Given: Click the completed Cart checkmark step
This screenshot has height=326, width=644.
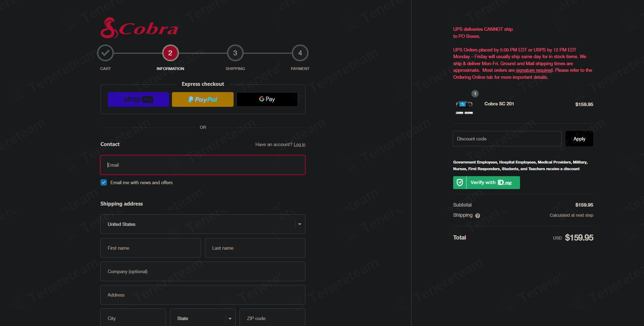Looking at the screenshot, I should tap(105, 53).
